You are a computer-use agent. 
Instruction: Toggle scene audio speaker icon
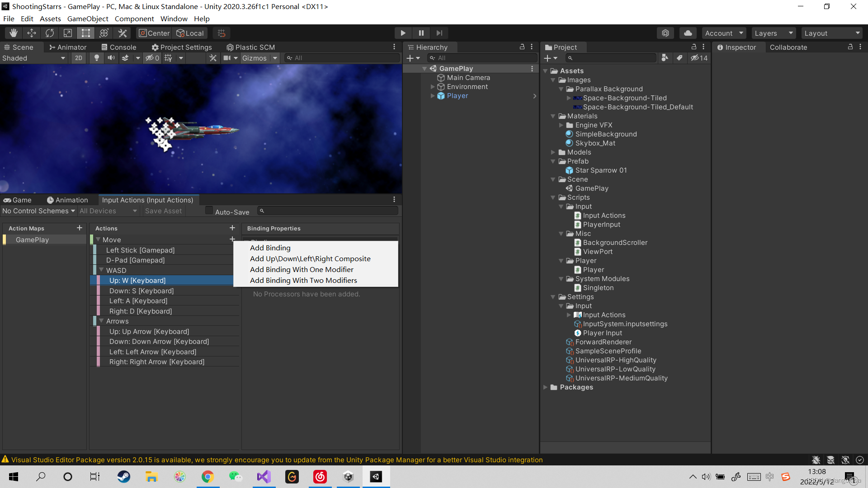point(111,58)
